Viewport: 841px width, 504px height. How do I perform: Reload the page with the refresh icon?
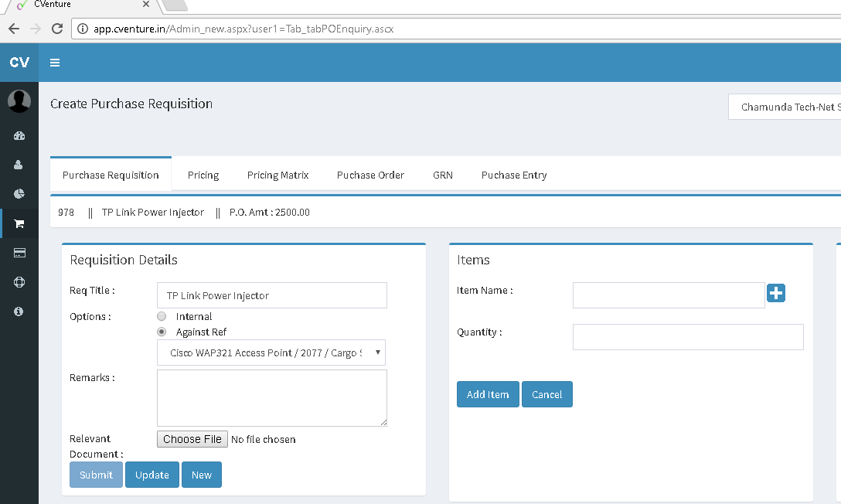pyautogui.click(x=57, y=29)
